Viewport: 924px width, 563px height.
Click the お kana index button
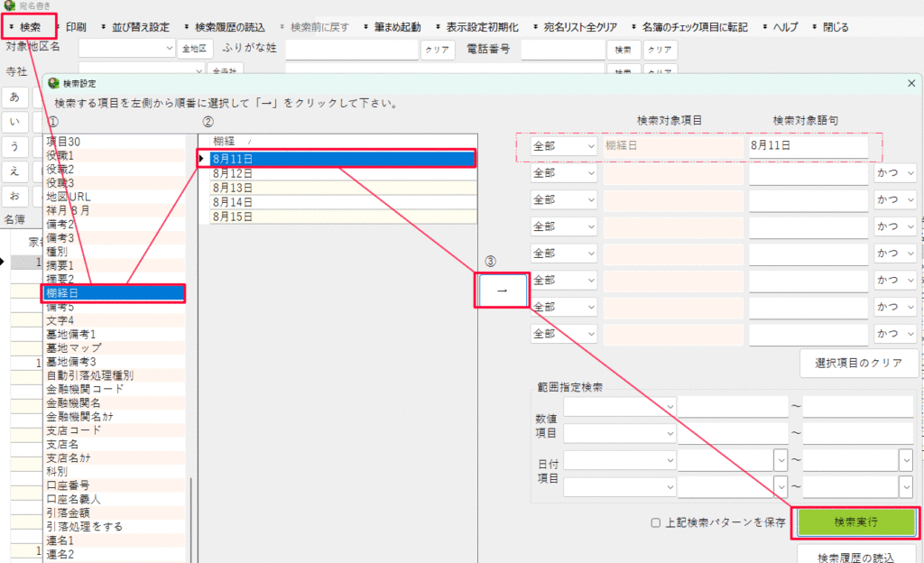[x=14, y=195]
